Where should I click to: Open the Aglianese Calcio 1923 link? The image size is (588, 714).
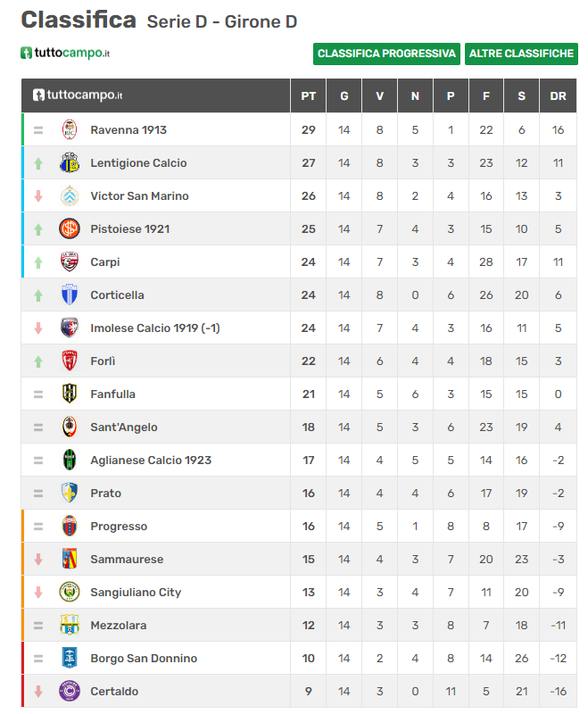click(151, 460)
